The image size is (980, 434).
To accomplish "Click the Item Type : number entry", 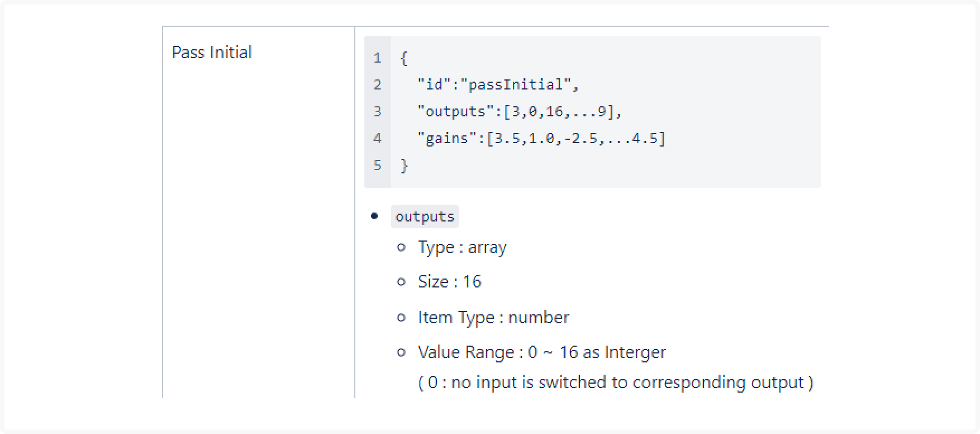I will (493, 317).
